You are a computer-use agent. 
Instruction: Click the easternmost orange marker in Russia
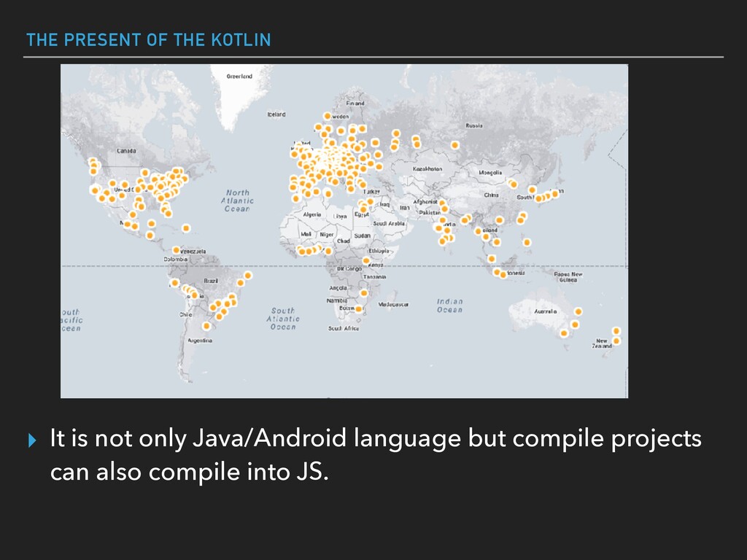[455, 145]
